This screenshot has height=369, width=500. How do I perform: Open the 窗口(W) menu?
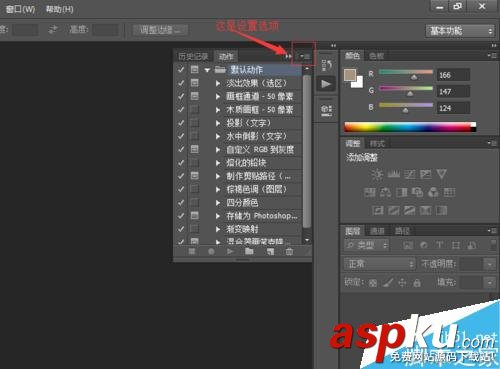20,9
